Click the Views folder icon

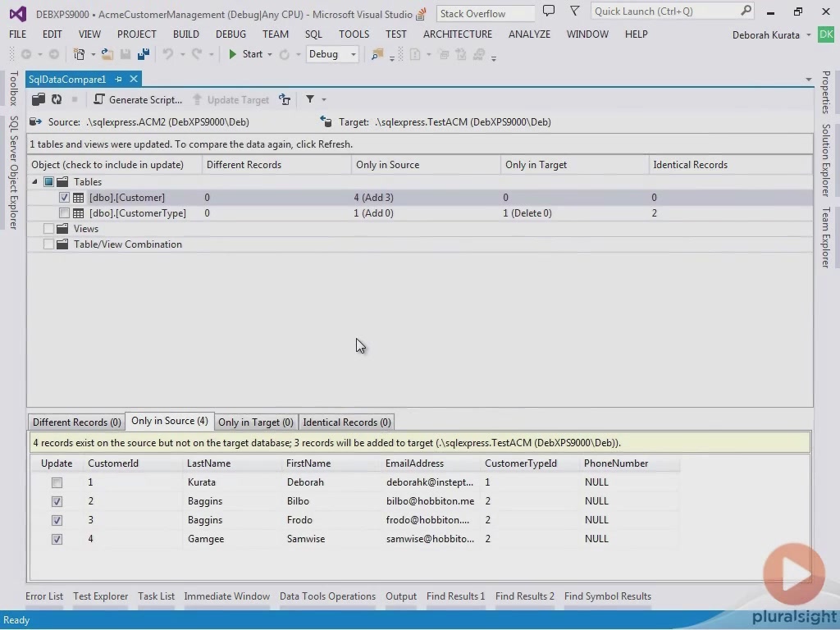pos(62,229)
